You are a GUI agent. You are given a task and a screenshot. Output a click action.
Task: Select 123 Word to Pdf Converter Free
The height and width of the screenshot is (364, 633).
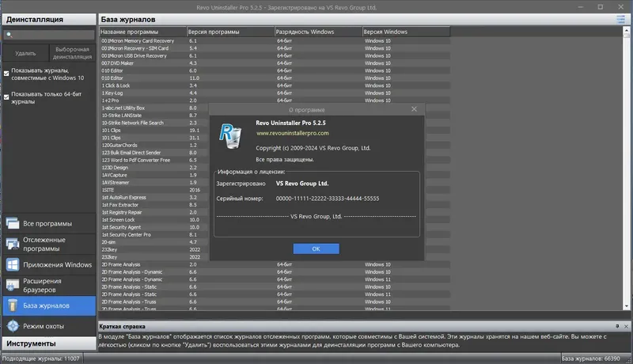coord(154,160)
